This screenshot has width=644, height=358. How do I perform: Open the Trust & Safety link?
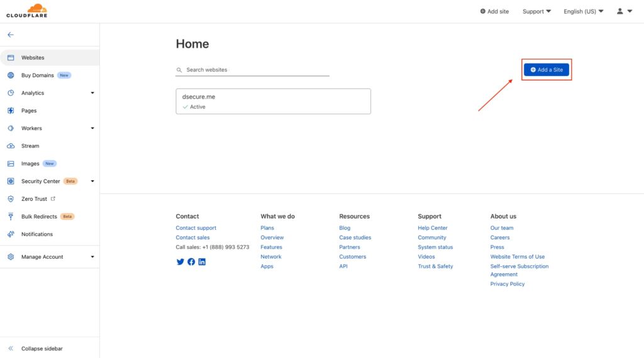(435, 266)
